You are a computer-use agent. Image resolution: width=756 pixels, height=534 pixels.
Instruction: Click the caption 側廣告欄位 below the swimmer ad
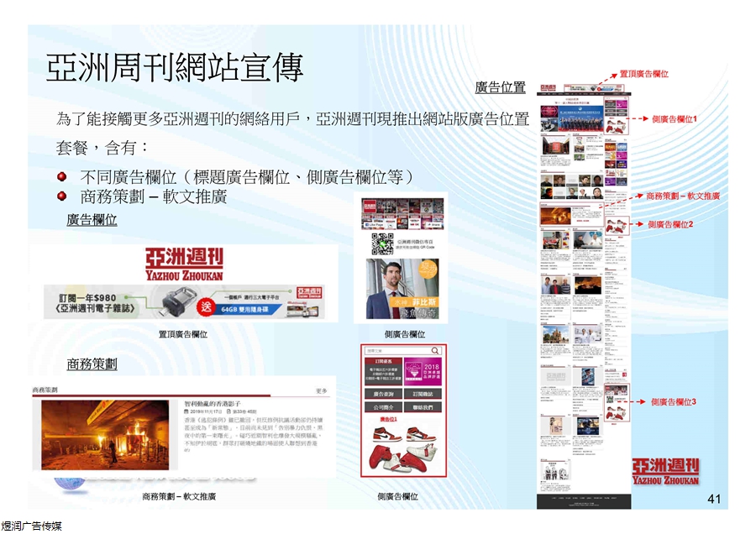coord(405,334)
